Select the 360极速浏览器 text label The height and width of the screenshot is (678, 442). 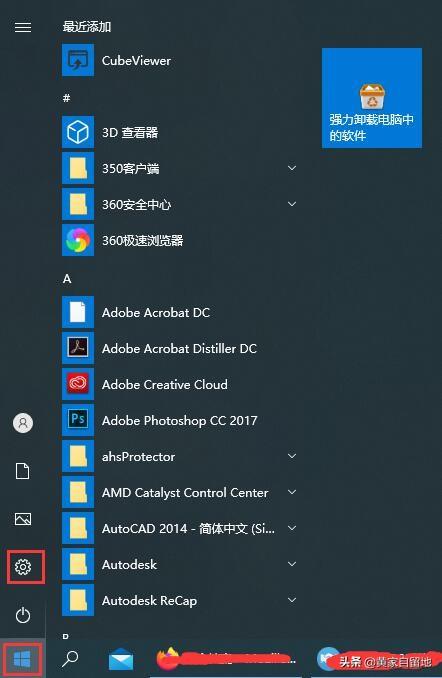143,240
